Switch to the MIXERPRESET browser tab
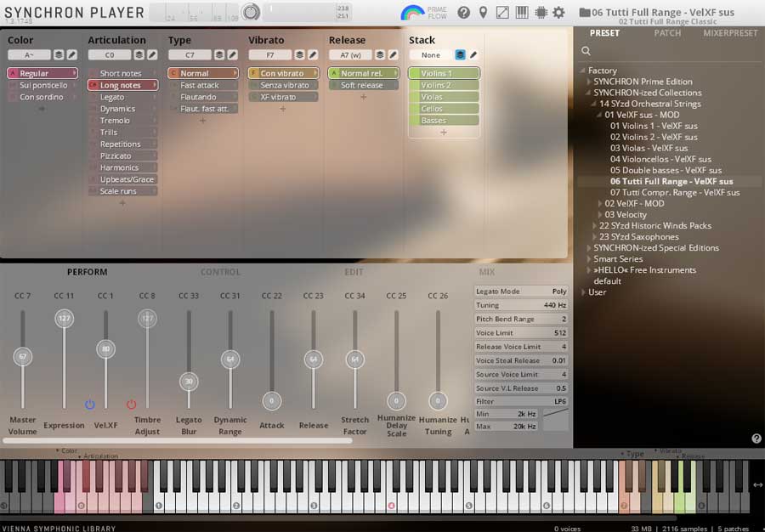 [730, 33]
